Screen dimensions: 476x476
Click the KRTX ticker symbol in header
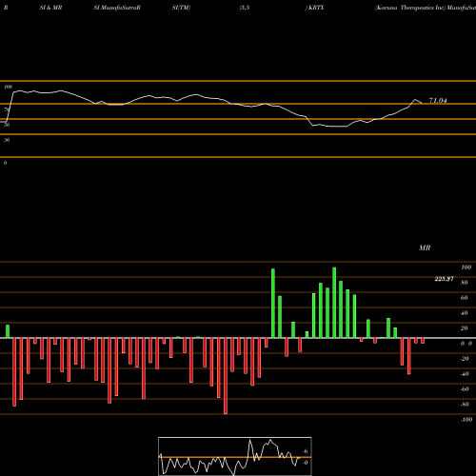[316, 8]
